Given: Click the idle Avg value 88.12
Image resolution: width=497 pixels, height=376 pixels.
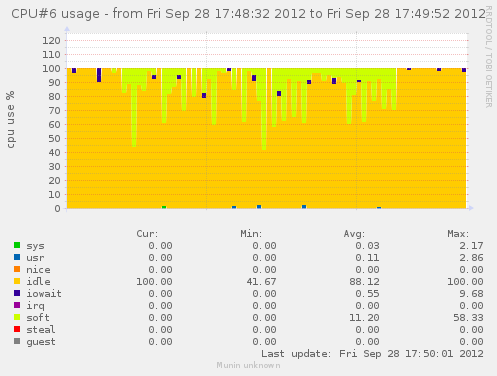Looking at the screenshot, I should pyautogui.click(x=365, y=282).
